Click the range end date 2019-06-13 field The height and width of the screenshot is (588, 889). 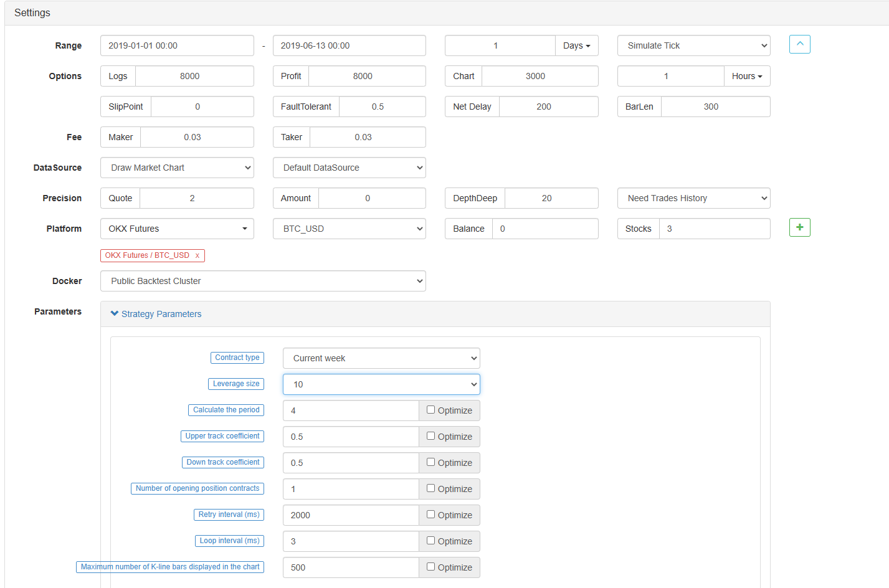point(349,45)
